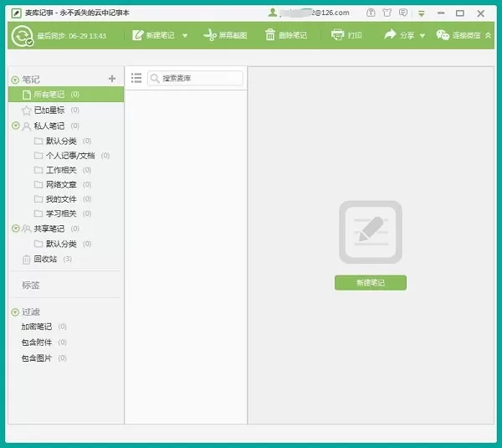Create a note via toolbar 新建笔记
This screenshot has height=448, width=502.
point(153,35)
